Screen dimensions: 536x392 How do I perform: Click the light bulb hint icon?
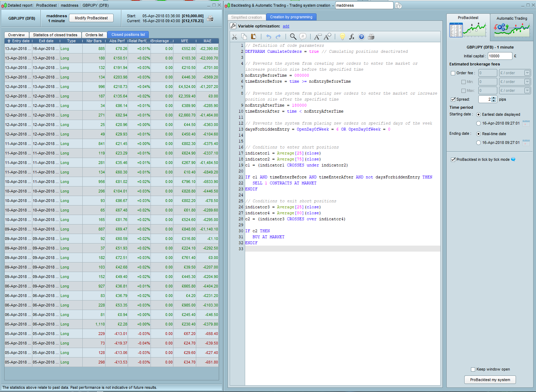(x=342, y=37)
